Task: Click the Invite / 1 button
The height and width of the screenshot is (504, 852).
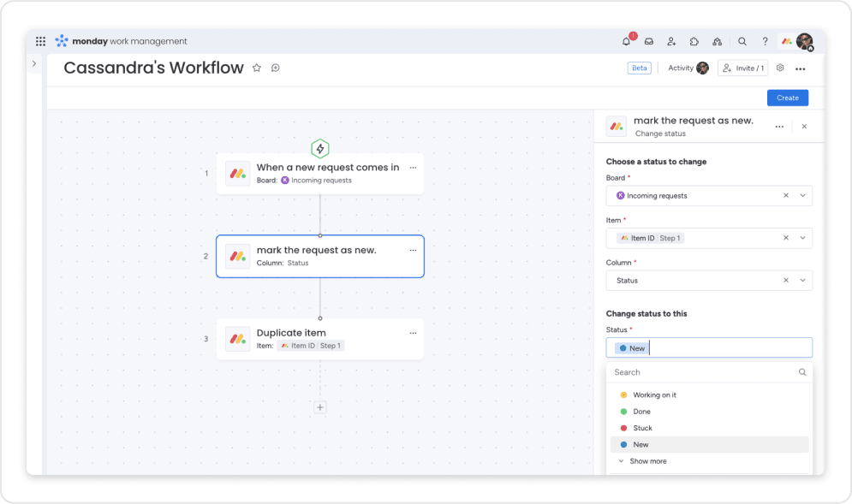Action: coord(742,68)
